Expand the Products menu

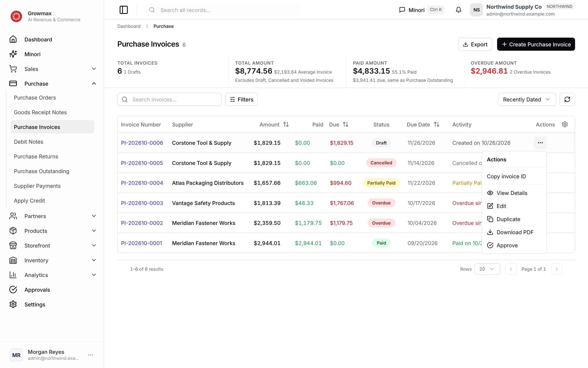pyautogui.click(x=52, y=231)
